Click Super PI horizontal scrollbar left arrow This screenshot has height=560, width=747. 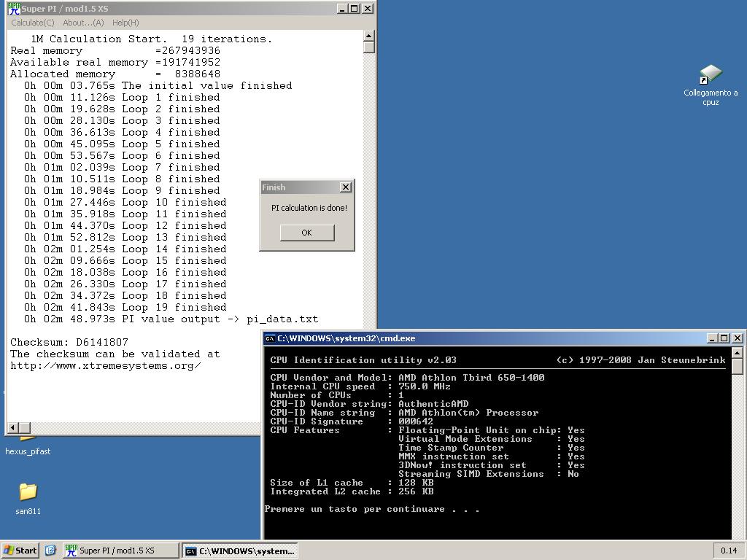click(x=14, y=427)
